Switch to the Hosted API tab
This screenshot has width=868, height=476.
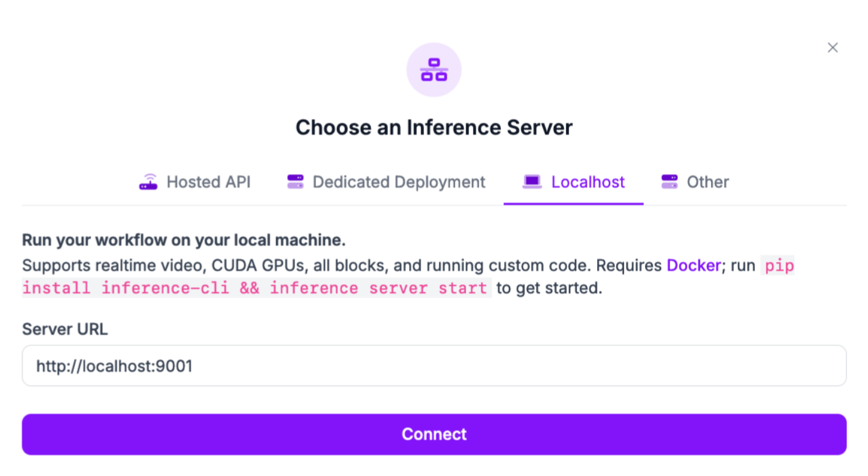click(x=208, y=182)
